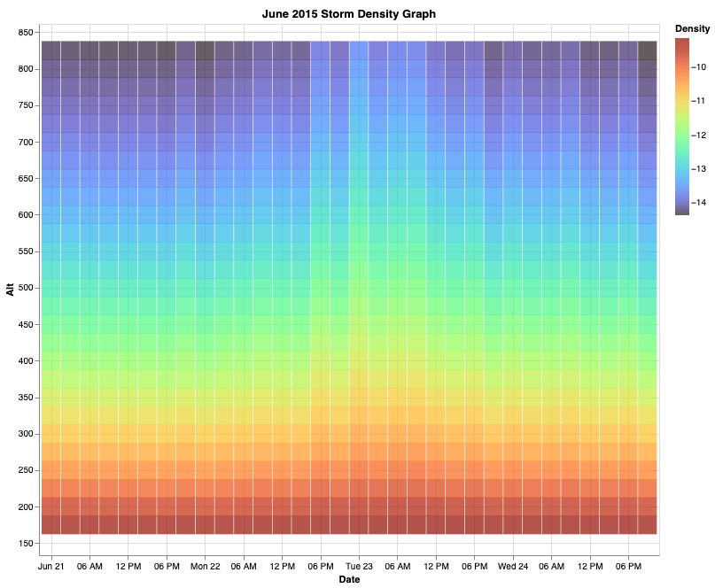Click the chart title June 2015 Storm Density Graph
715x588 pixels.
click(x=349, y=14)
